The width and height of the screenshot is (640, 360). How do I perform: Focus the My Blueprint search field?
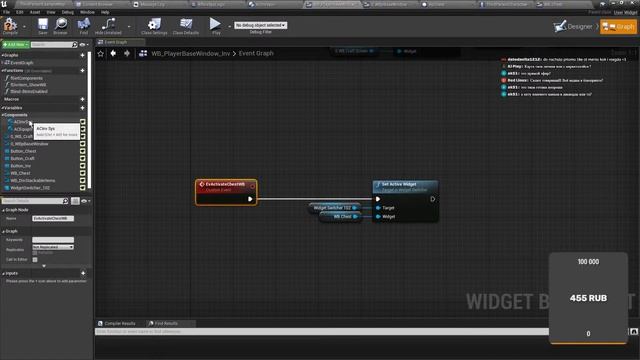(54, 44)
